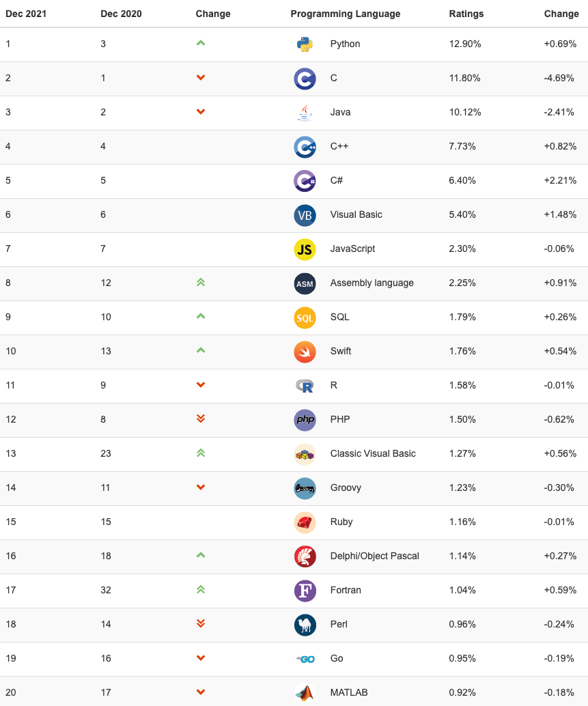Screen dimensions: 588x706
Task: Click the purple php icon
Action: tap(305, 420)
